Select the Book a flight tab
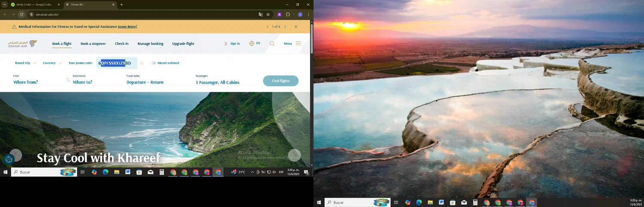The image size is (644, 207). click(62, 43)
